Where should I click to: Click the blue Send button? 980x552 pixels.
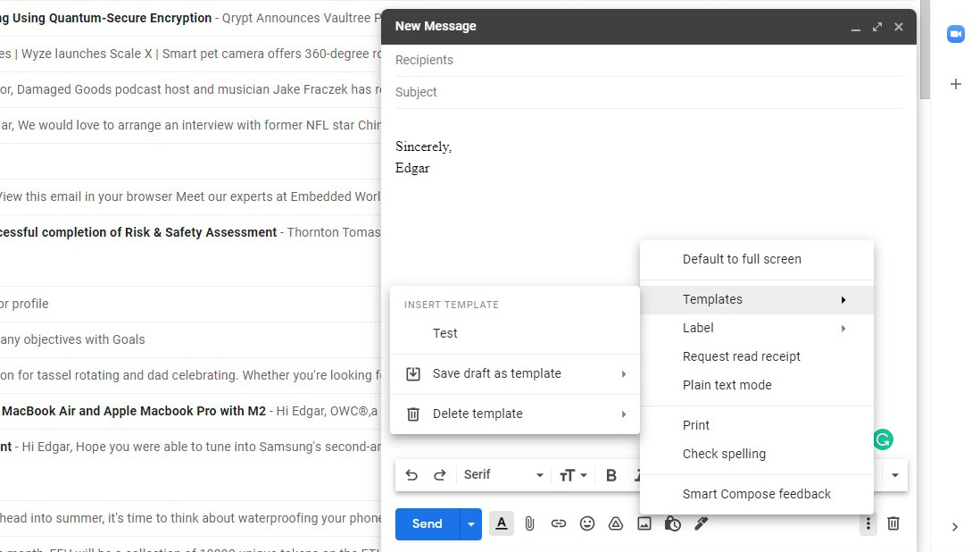pos(427,524)
